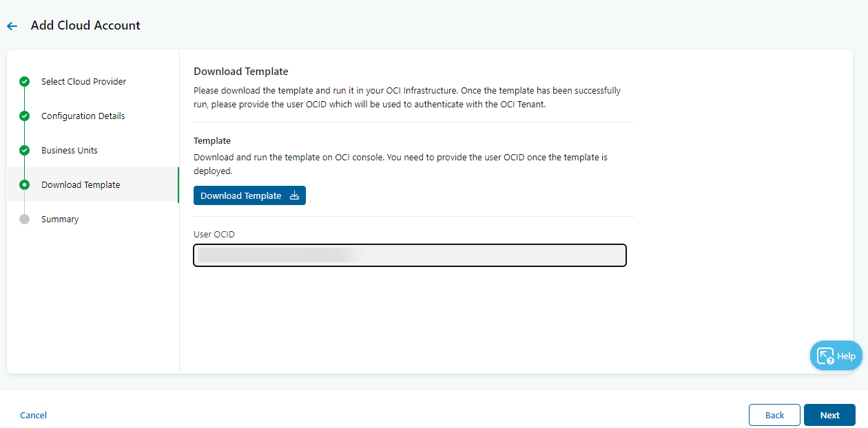868x428 pixels.
Task: Open the floating Help widget
Action: click(836, 356)
